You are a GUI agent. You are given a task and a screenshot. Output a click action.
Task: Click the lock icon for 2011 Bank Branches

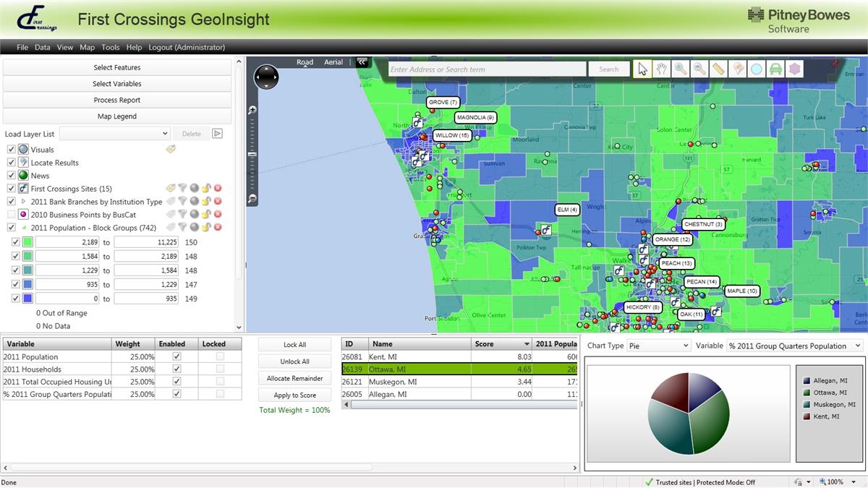pos(206,202)
